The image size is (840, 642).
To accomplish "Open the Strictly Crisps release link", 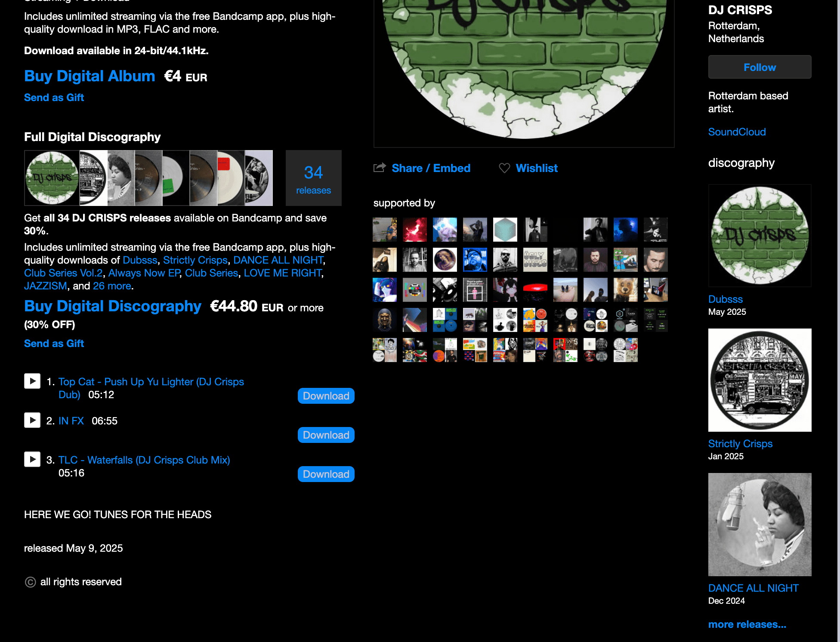I will point(741,443).
